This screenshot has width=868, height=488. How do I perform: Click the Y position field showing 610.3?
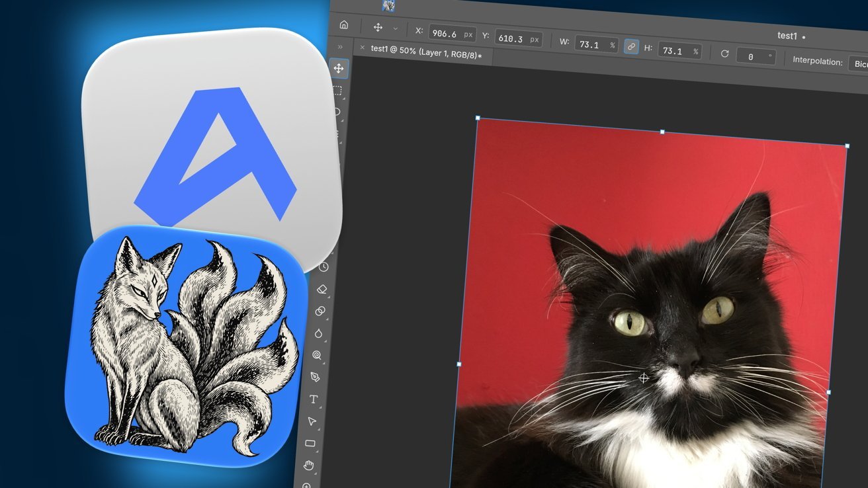pos(519,38)
